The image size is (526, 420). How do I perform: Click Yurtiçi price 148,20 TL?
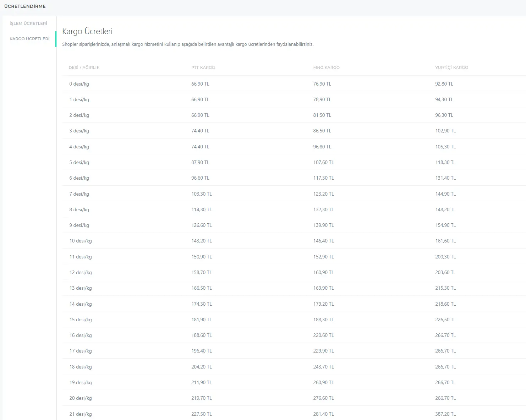(x=445, y=210)
